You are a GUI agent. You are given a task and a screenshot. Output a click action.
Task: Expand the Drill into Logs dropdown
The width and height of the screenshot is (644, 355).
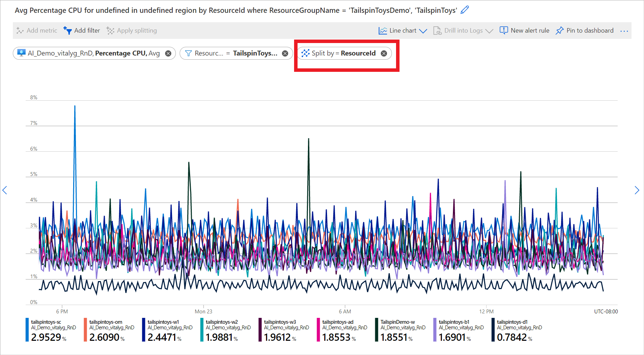[x=490, y=31]
